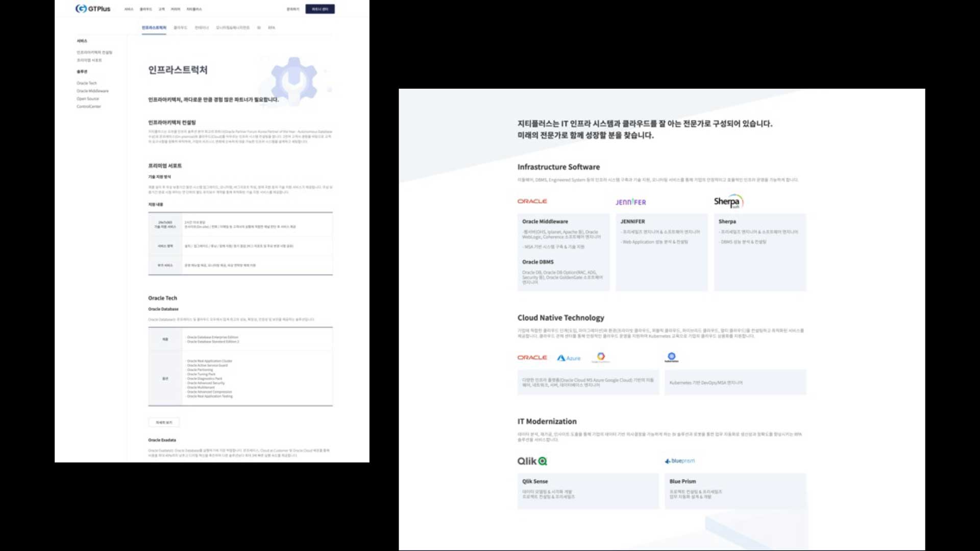
Task: Click the Oracle logo under Infrastructure Software
Action: [x=532, y=201]
